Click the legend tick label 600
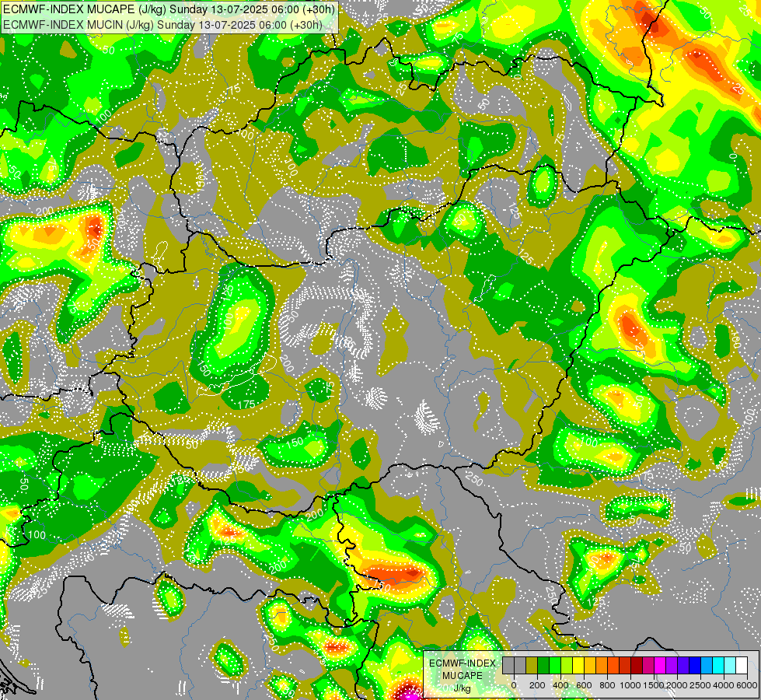761x700 pixels. click(584, 685)
